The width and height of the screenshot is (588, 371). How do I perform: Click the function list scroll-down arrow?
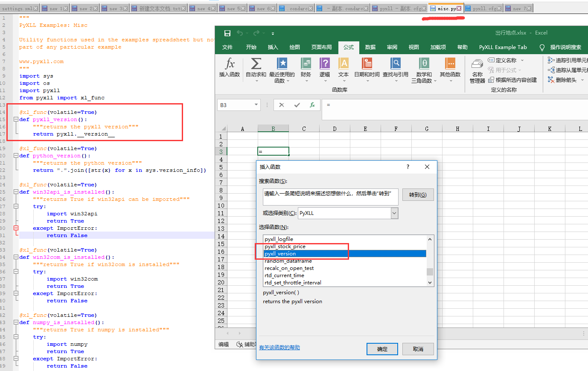[430, 282]
